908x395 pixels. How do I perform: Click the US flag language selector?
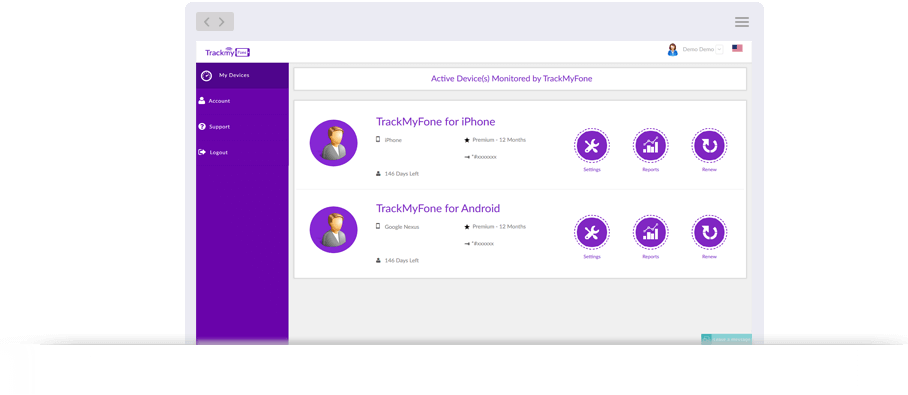pyautogui.click(x=737, y=49)
